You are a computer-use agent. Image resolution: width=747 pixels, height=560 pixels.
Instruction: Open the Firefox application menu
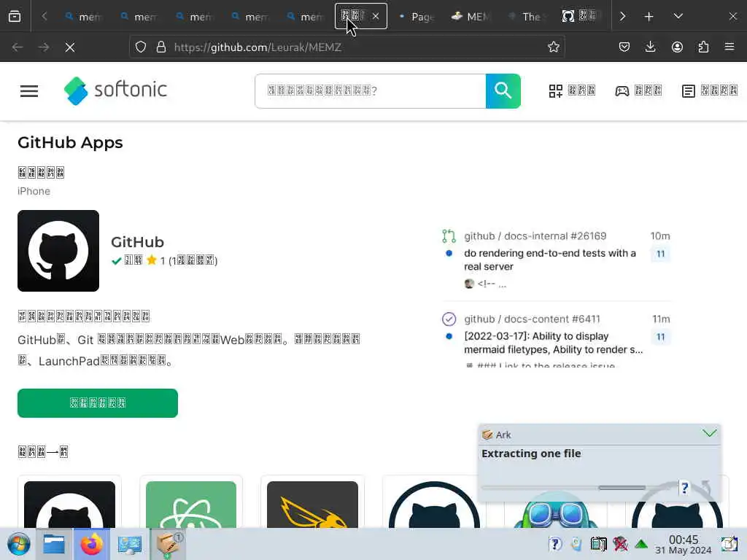(x=729, y=47)
